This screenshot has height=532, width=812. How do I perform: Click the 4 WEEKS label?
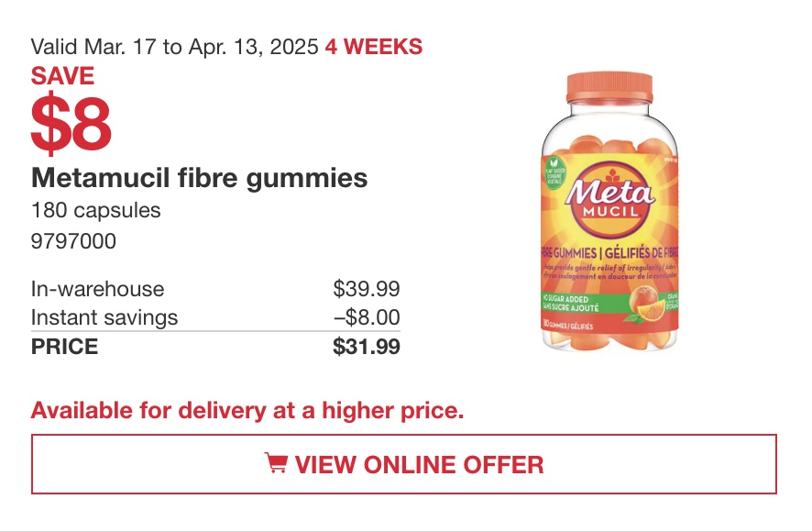373,47
